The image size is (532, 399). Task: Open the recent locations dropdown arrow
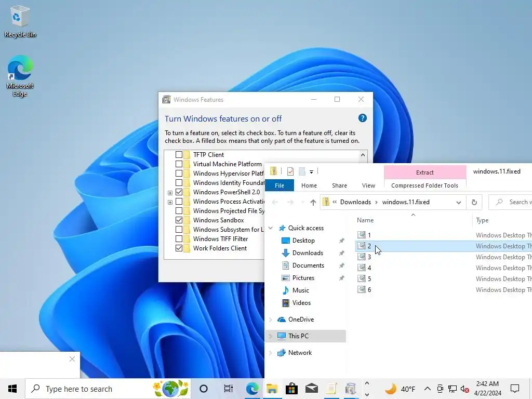(x=302, y=202)
